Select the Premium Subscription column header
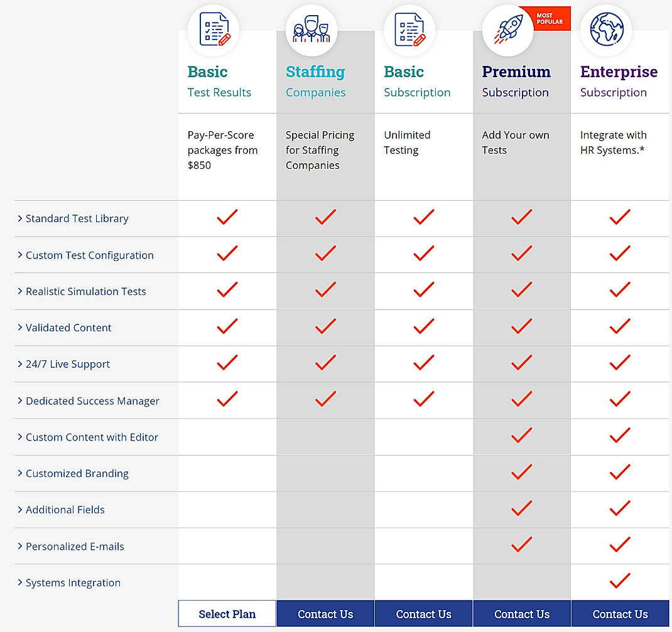Viewport: 672px width, 632px height. point(516,80)
